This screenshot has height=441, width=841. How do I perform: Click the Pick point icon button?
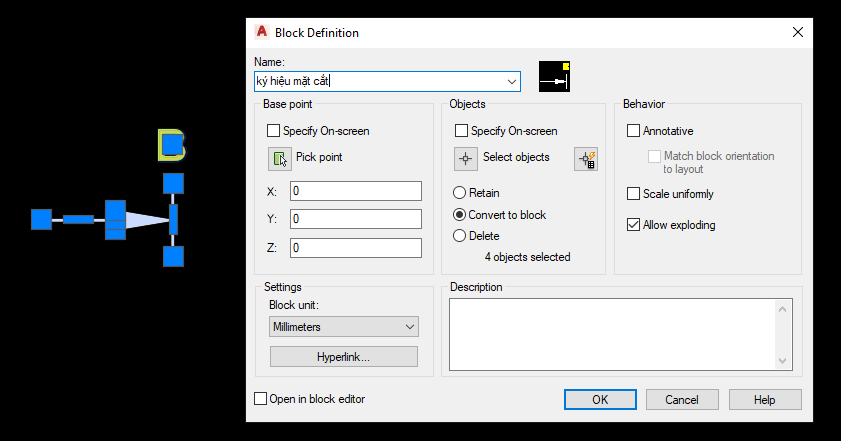coord(279,159)
